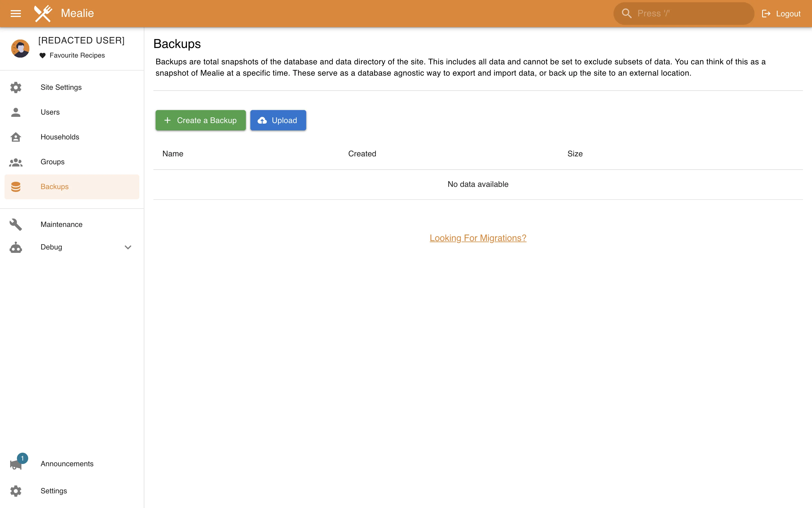Viewport: 812px width, 508px height.
Task: Click the Users person icon
Action: pyautogui.click(x=16, y=112)
